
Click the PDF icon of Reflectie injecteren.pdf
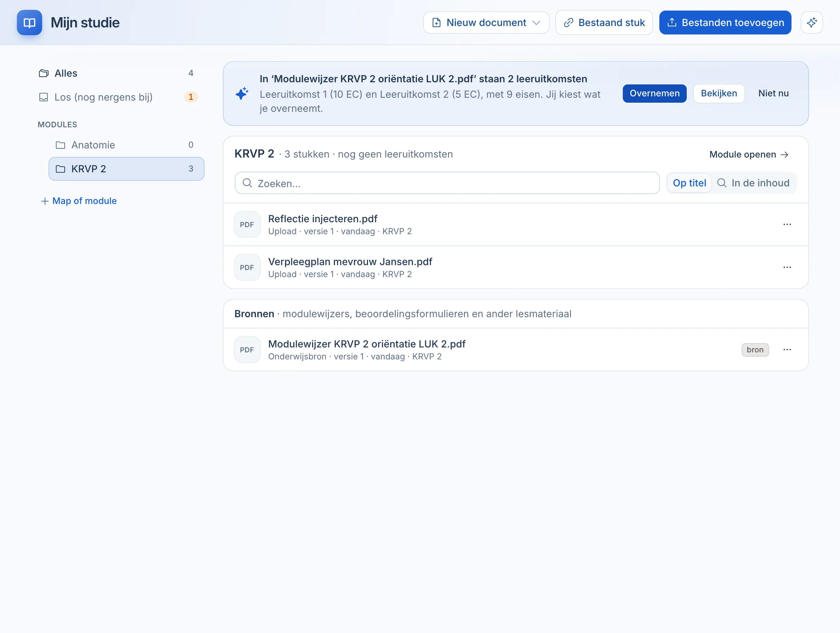[x=247, y=225]
